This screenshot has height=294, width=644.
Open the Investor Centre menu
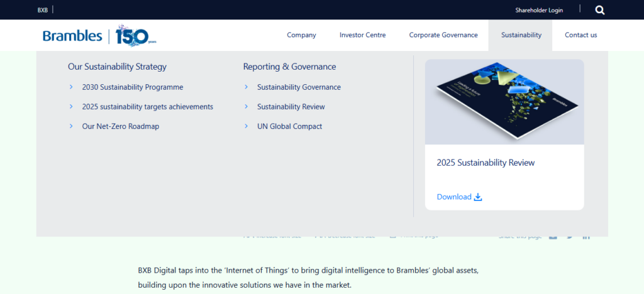pos(362,35)
